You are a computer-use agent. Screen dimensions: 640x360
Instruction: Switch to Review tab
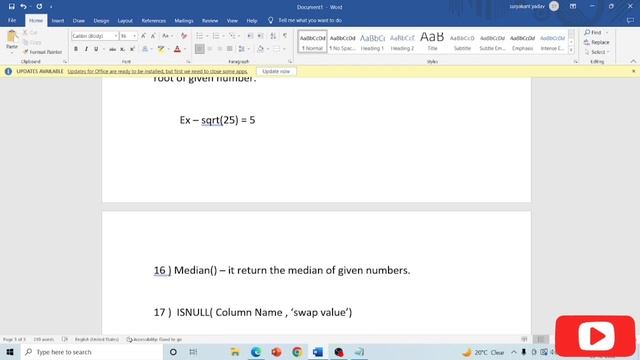click(210, 20)
